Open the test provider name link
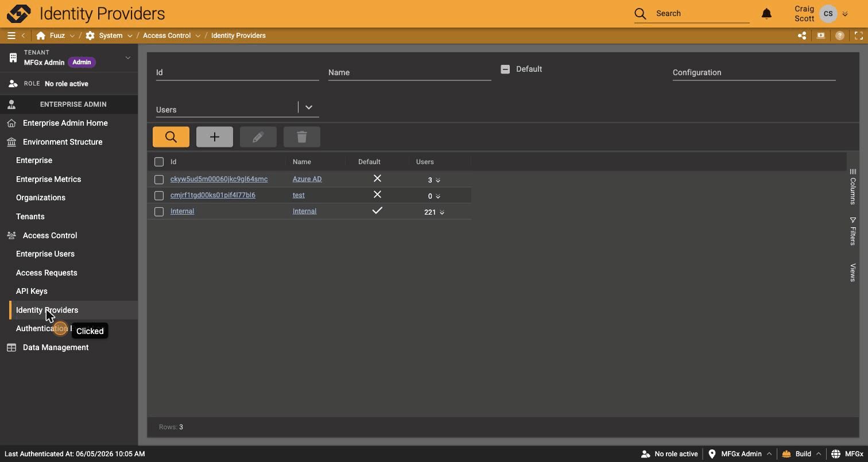The height and width of the screenshot is (462, 868). pos(299,195)
